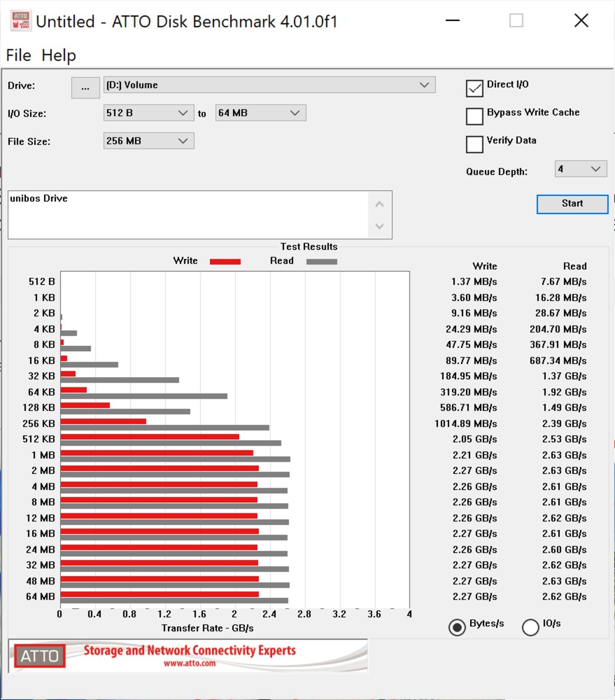Click the 24 MB read value 2.60 GB/s

pos(564,549)
